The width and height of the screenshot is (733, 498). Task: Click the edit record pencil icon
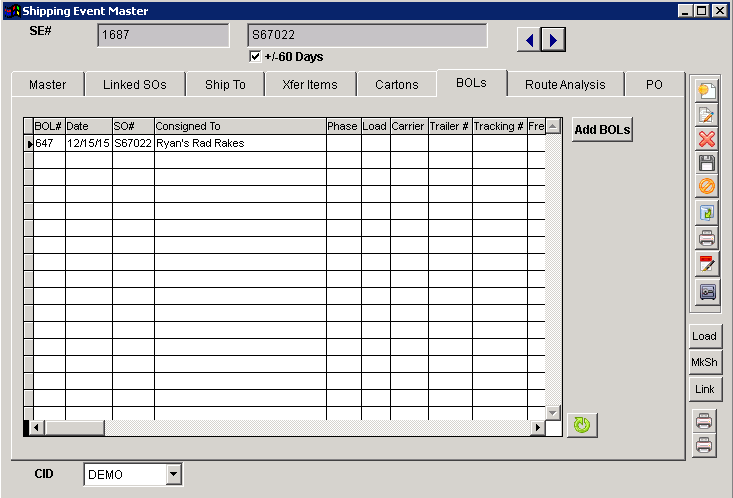pyautogui.click(x=706, y=115)
